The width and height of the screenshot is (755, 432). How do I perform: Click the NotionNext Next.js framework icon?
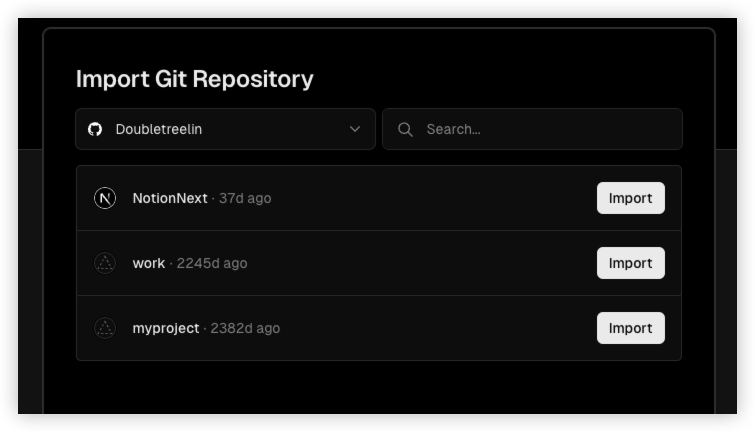105,198
